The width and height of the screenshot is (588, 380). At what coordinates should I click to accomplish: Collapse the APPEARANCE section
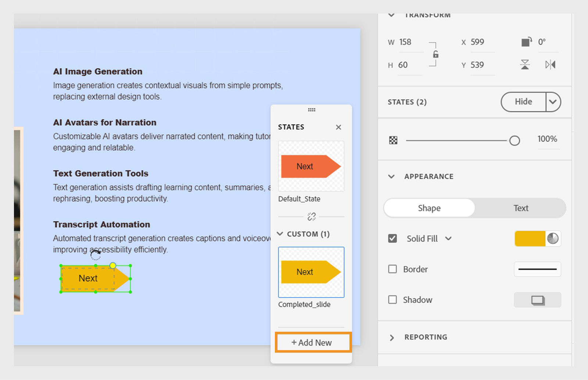391,176
